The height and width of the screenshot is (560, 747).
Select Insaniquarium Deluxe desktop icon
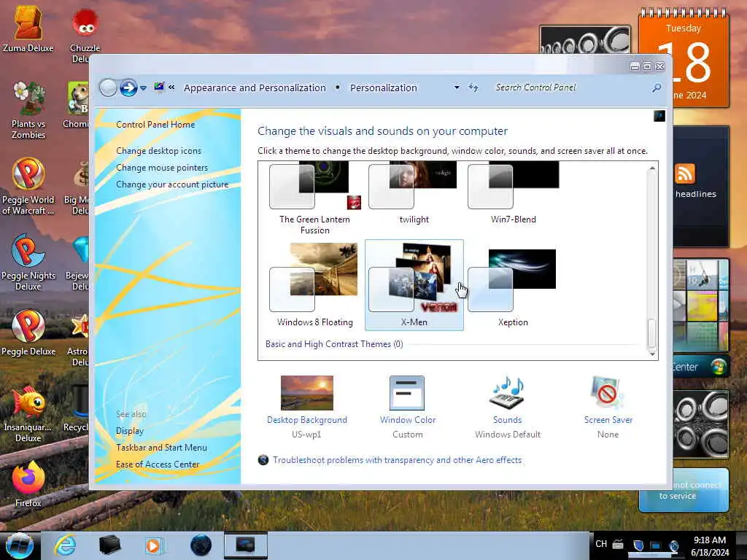pos(28,414)
